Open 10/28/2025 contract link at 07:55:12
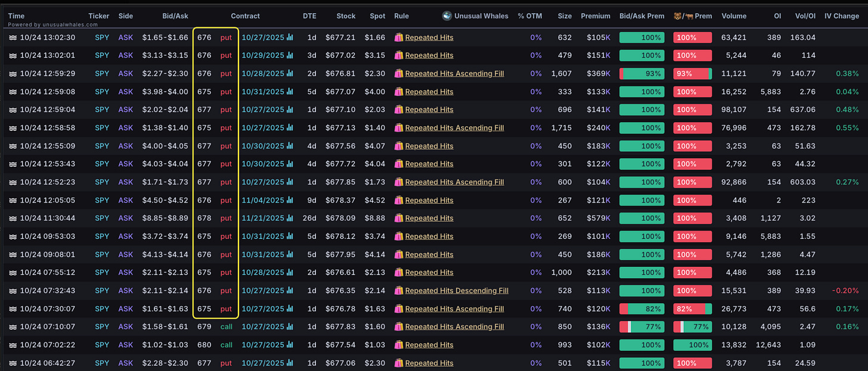868x371 pixels. point(263,273)
